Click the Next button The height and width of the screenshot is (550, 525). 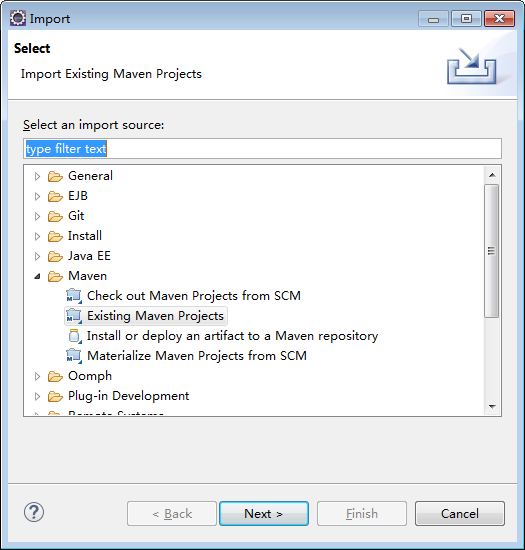point(264,514)
